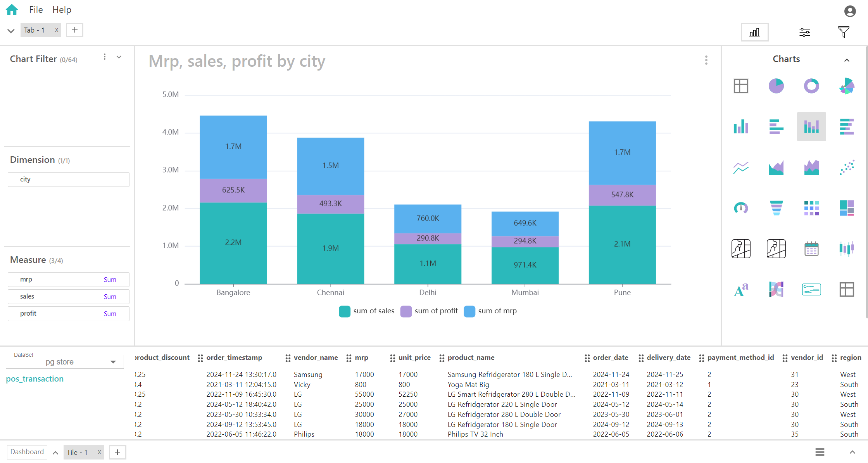Switch to Tile - 1 tab
The image size is (868, 463).
(x=78, y=452)
